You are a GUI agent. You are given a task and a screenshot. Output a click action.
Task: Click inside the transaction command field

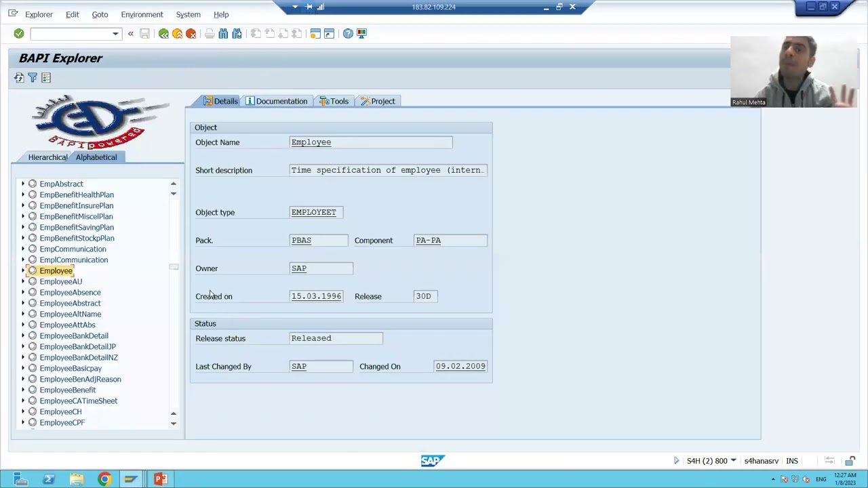[71, 33]
